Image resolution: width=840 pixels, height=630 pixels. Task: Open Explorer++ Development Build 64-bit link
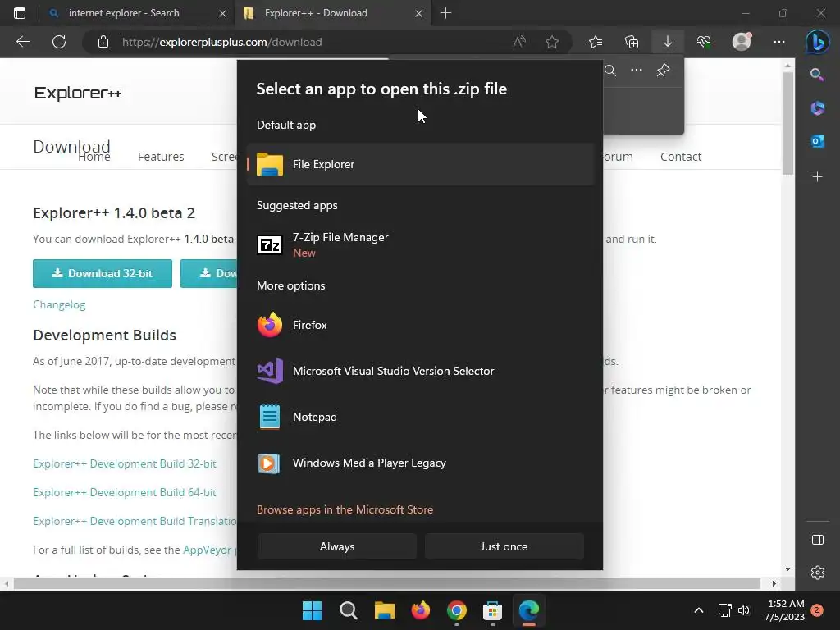click(125, 492)
